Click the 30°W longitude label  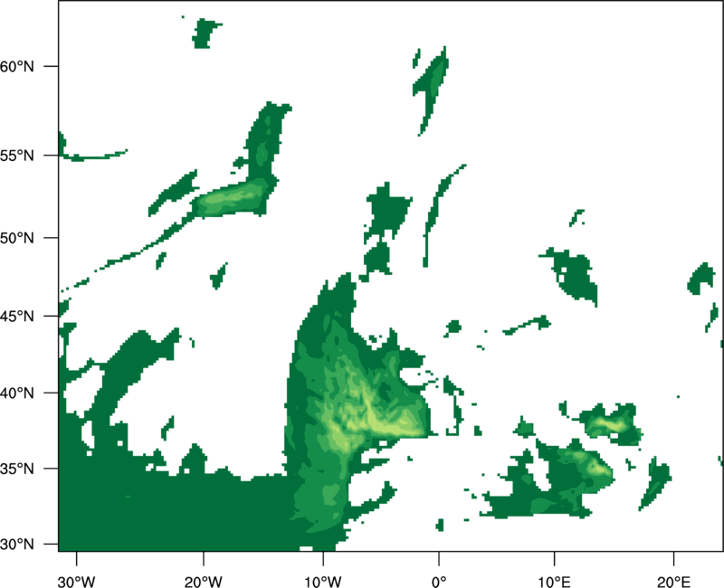(x=76, y=582)
